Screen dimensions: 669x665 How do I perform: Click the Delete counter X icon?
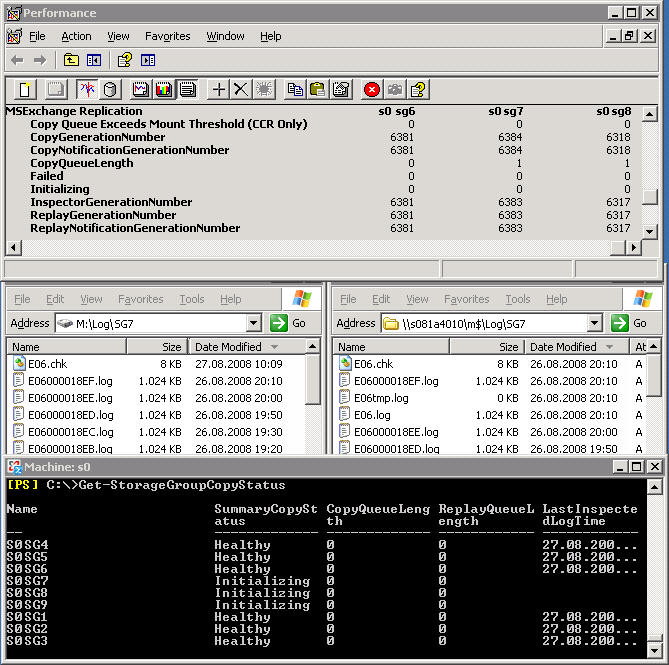(241, 90)
